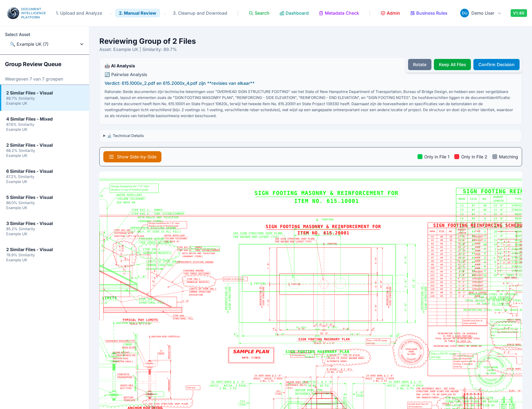Click the Business Rules icon

(412, 13)
